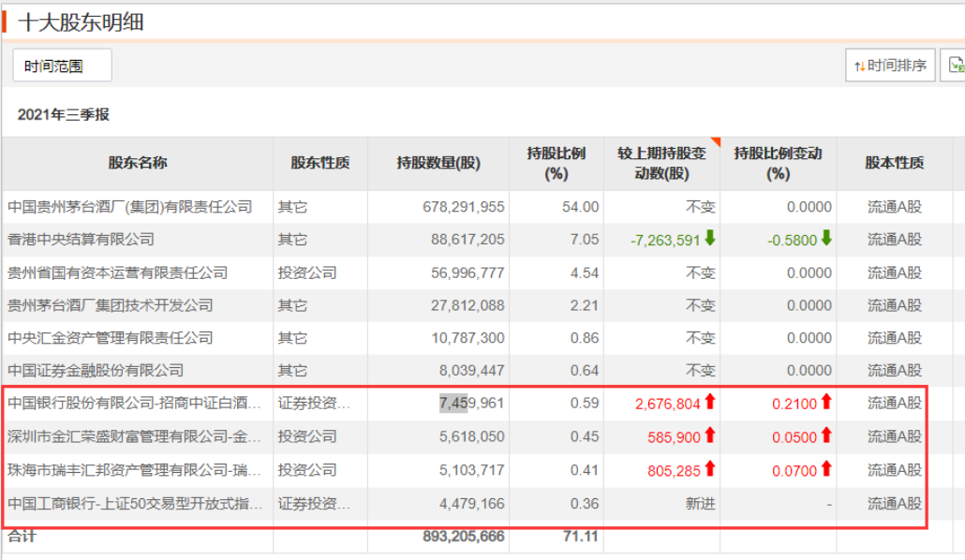The width and height of the screenshot is (965, 560).
Task: Click the 十大股东明细 section title
Action: [81, 22]
